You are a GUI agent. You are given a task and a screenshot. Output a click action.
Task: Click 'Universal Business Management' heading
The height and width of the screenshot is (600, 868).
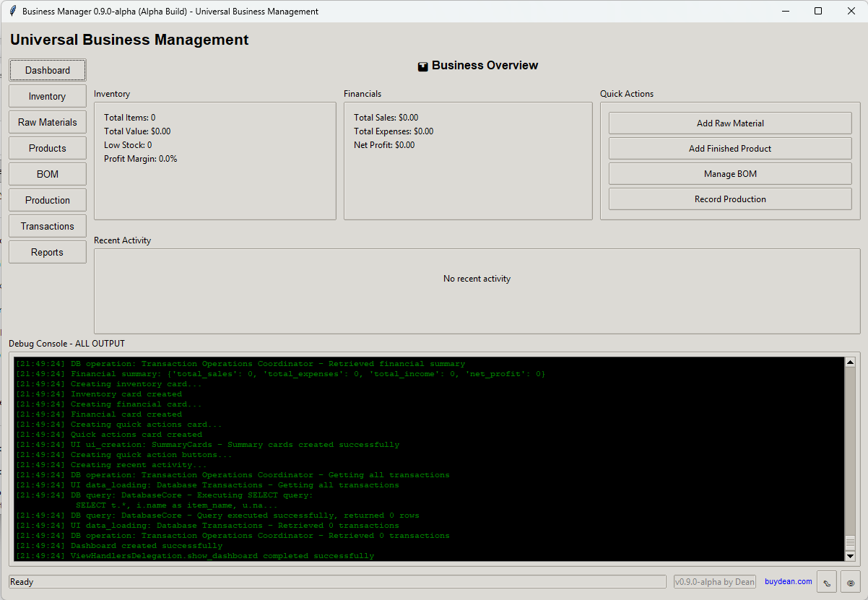pyautogui.click(x=129, y=40)
